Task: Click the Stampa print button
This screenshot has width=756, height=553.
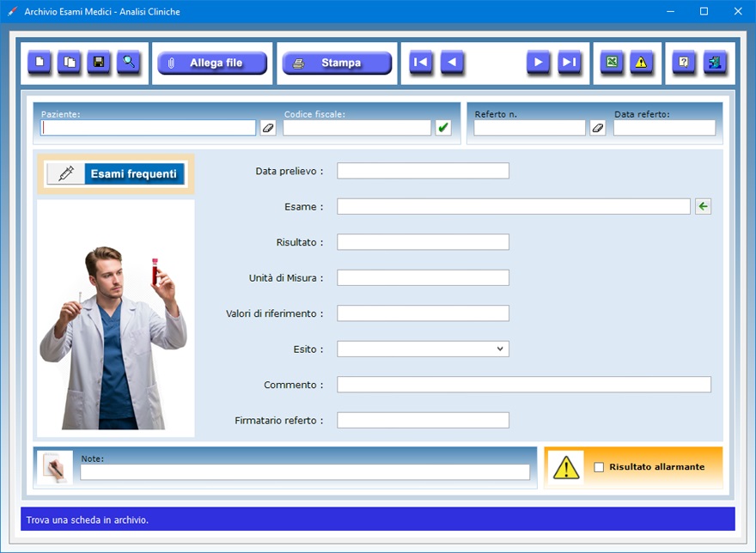Action: (x=337, y=64)
